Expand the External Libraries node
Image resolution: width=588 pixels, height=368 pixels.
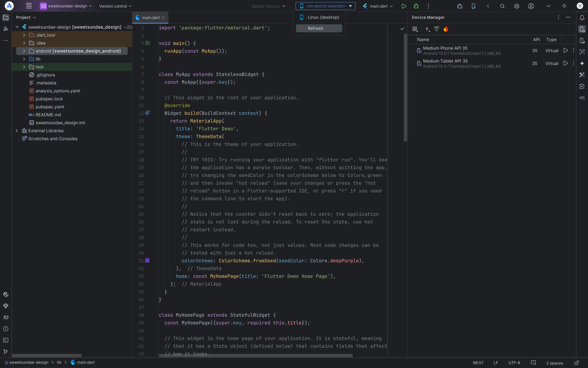click(x=17, y=131)
